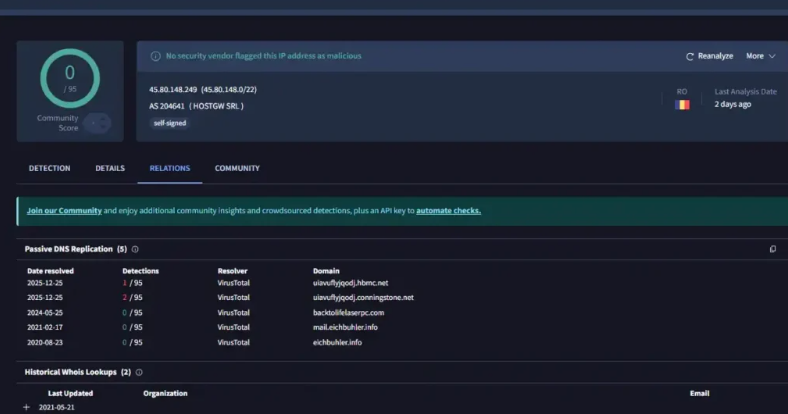Click the info icon beside Passive DNS Replication
Image resolution: width=788 pixels, height=414 pixels.
pyautogui.click(x=135, y=249)
